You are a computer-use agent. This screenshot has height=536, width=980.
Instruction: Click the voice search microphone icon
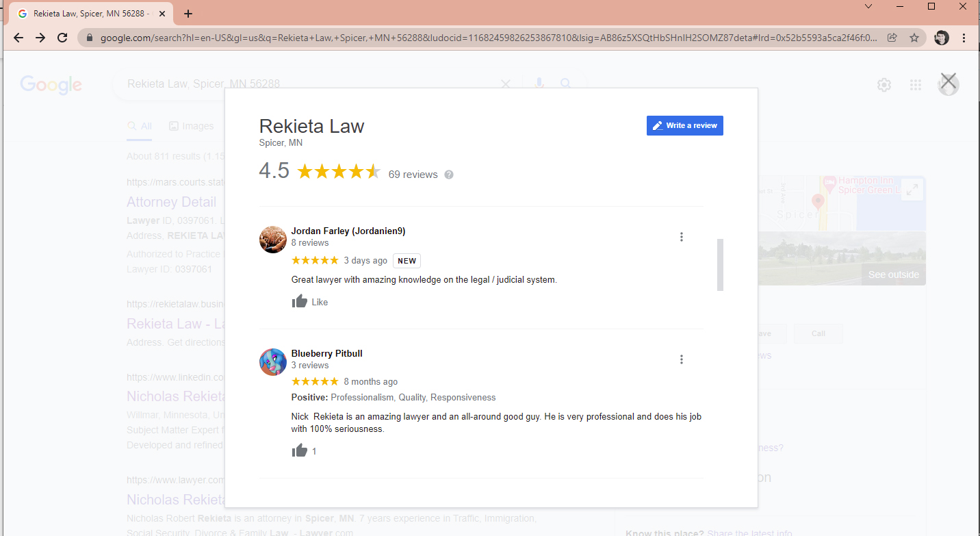(x=539, y=84)
